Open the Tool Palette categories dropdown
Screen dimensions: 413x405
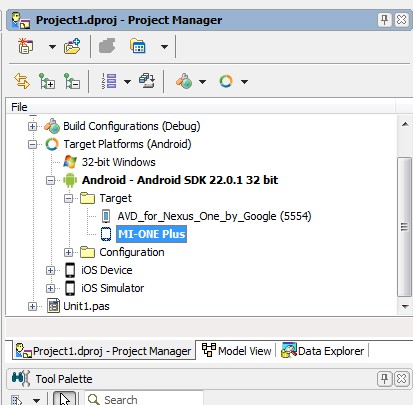(x=36, y=400)
